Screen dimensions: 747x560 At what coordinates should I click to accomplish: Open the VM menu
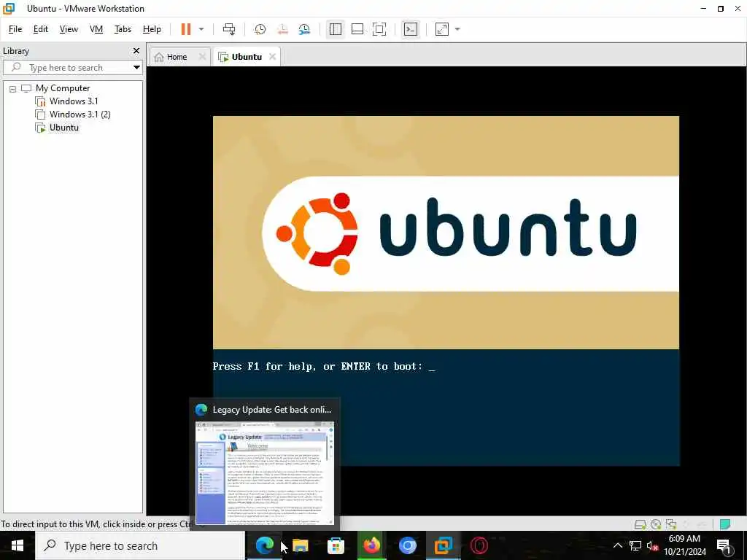pyautogui.click(x=96, y=29)
